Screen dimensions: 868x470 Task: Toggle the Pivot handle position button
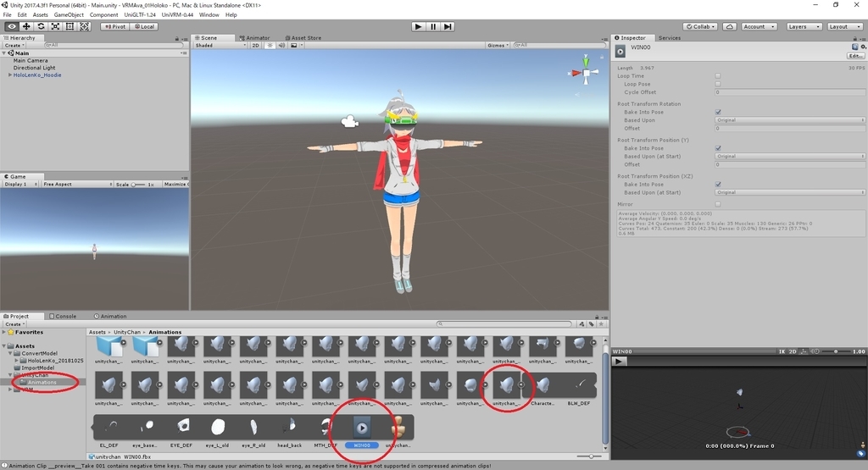115,26
